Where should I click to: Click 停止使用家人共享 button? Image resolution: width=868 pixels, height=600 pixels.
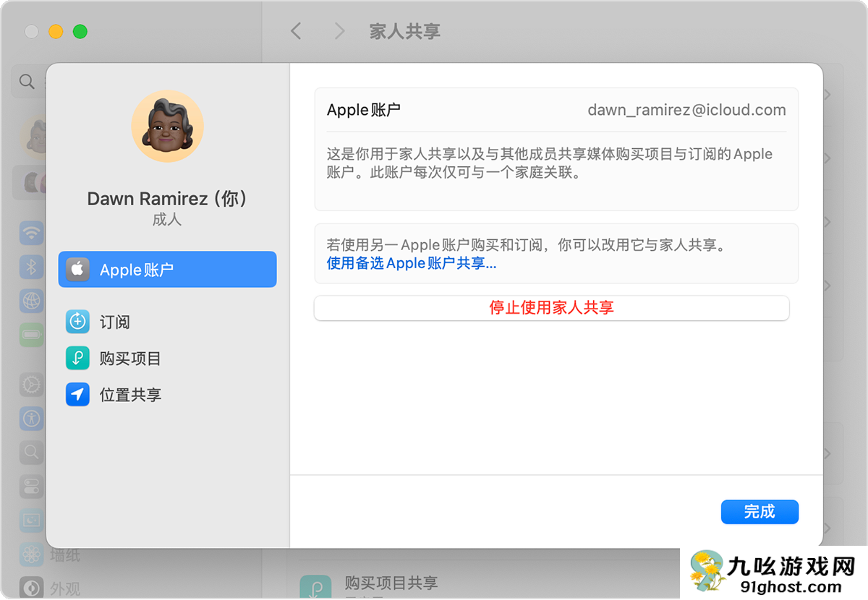551,308
